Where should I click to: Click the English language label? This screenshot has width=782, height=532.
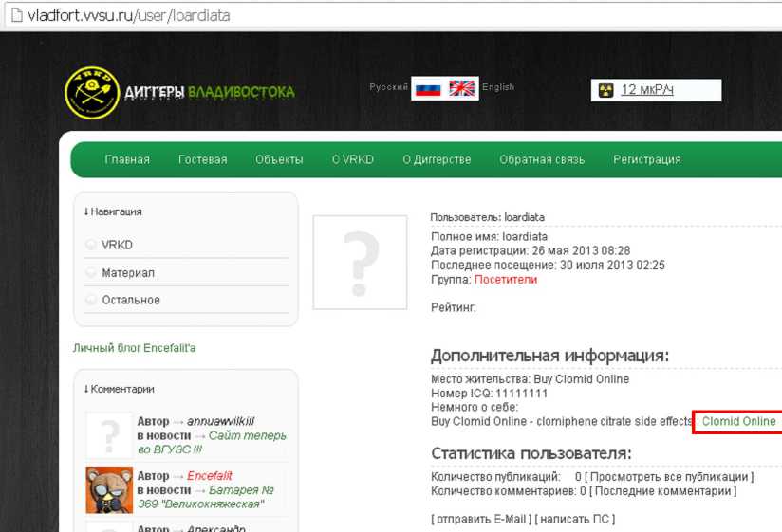497,86
